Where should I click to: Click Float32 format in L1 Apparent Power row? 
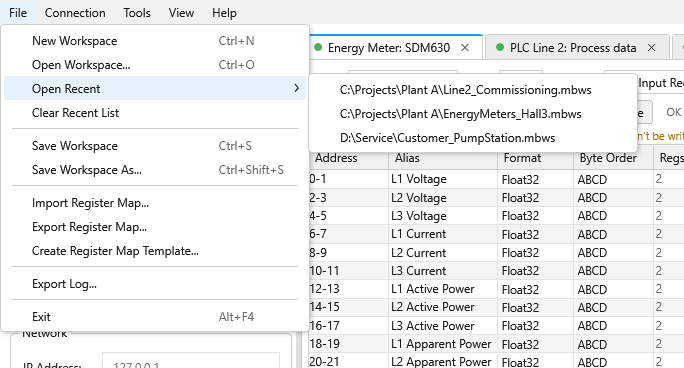[536, 344]
